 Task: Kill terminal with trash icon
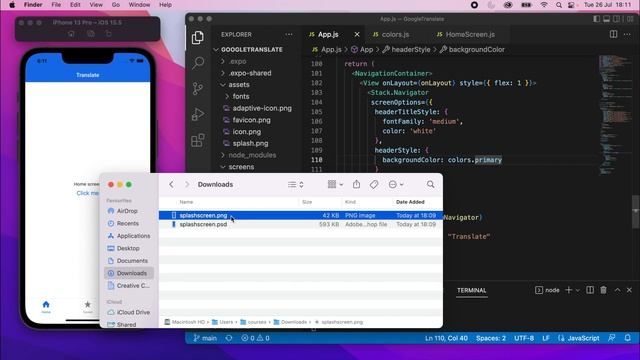(x=603, y=290)
